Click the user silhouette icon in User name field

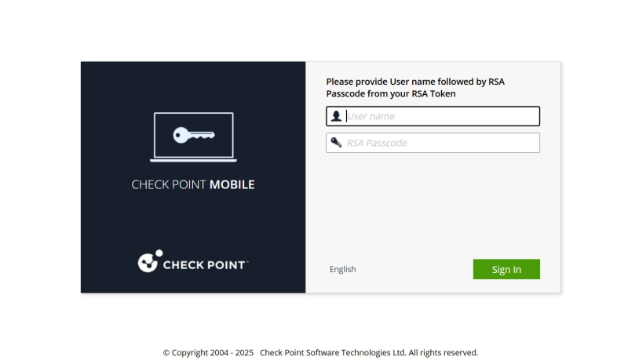336,116
